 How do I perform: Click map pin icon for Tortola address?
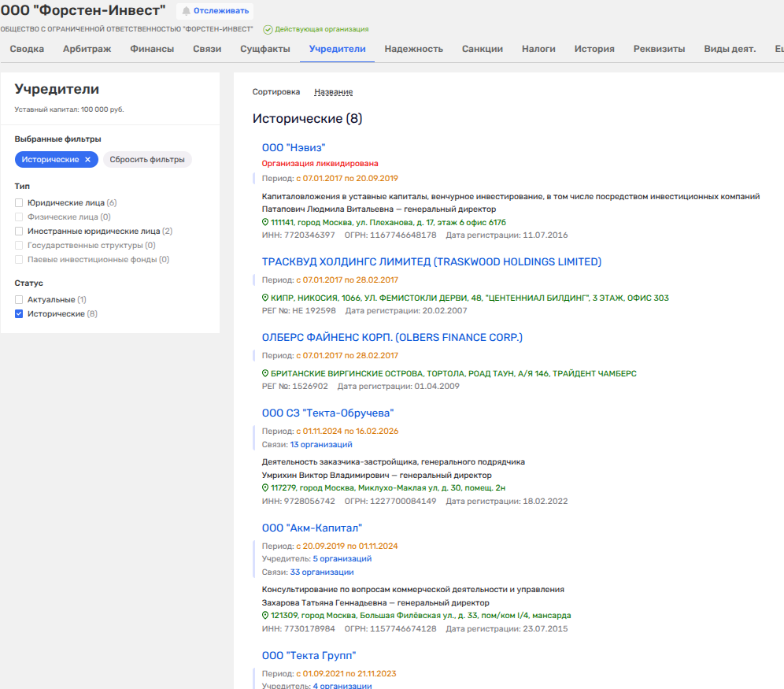(x=265, y=374)
